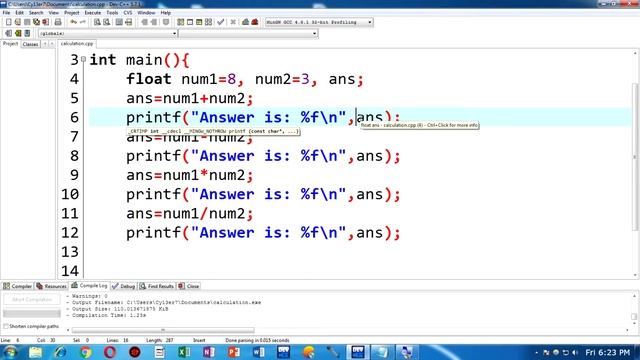
Task: Open Excel from the taskbar
Action: pyautogui.click(x=184, y=352)
